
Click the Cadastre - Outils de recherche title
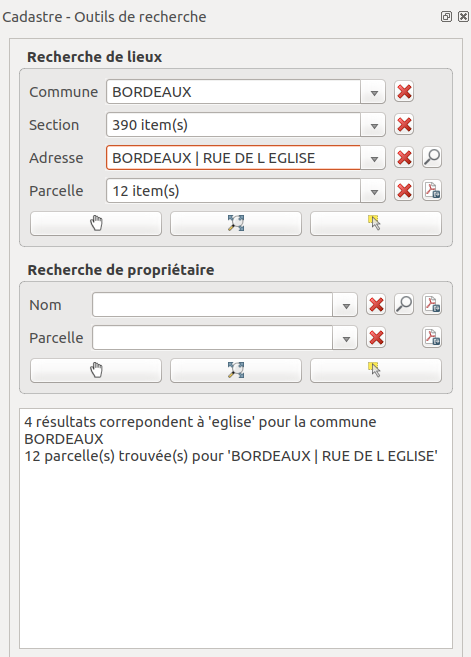click(104, 17)
